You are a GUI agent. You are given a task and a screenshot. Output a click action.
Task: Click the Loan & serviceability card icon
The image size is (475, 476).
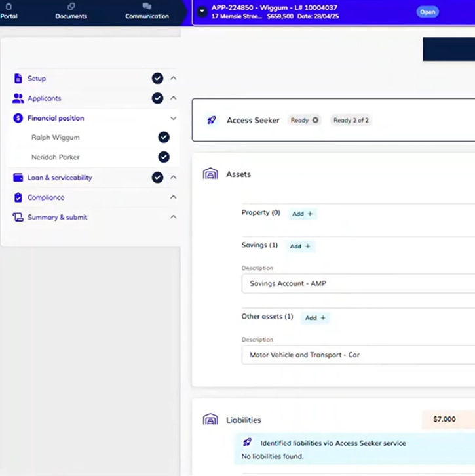point(18,178)
